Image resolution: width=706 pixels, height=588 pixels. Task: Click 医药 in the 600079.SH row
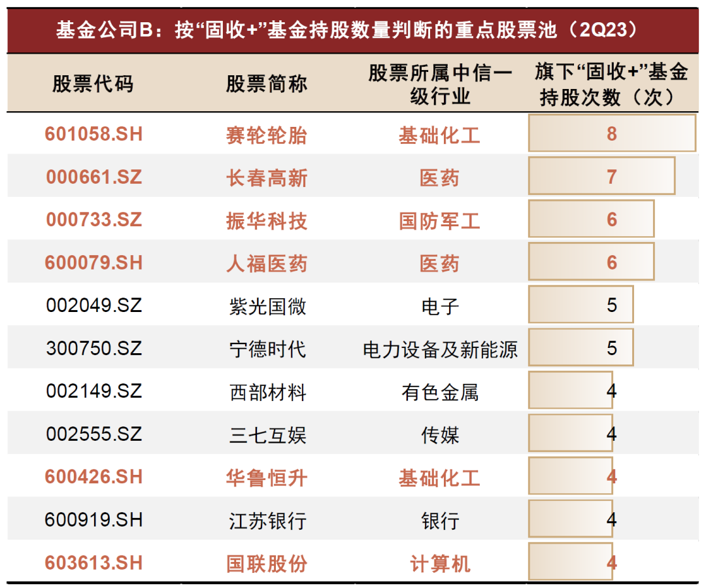439,264
